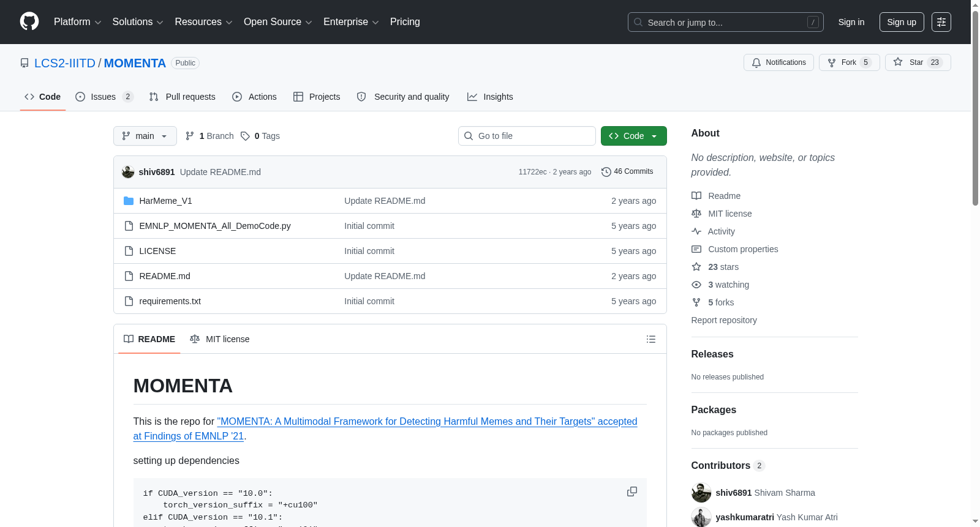This screenshot has width=980, height=527.
Task: Click the star icon beside 23 stars
Action: (x=696, y=267)
